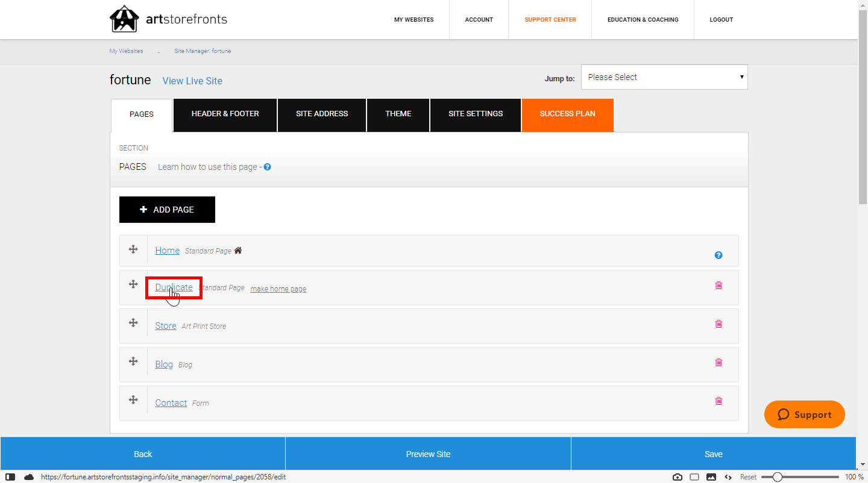Open the blue help icon on the Home row

coord(719,255)
